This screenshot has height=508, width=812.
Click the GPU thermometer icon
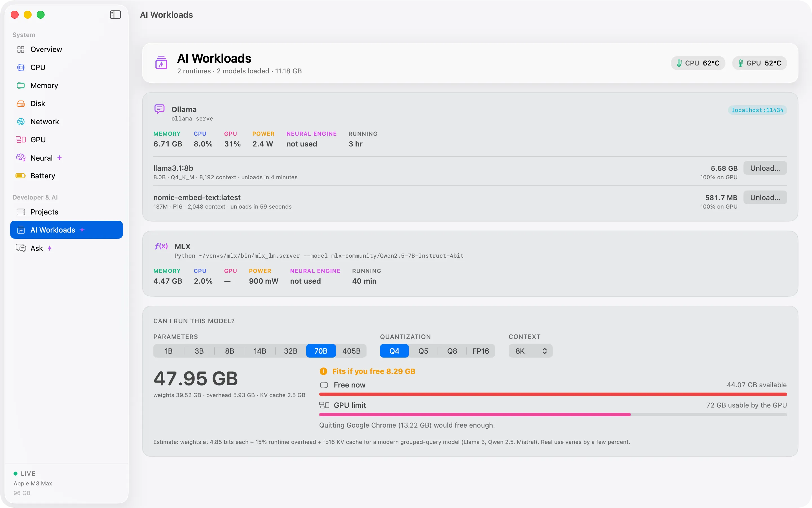(x=741, y=63)
